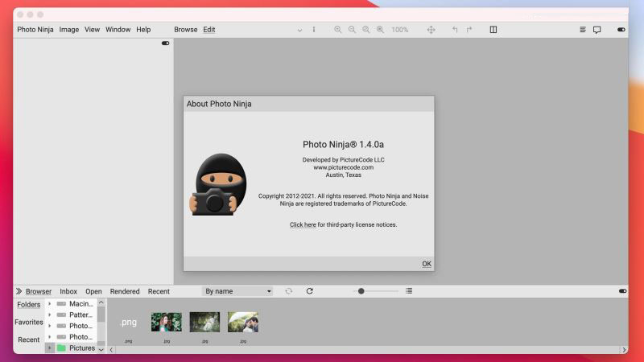Screen dimensions: 644x362
Task: Click the Folders side button
Action: [x=29, y=305]
